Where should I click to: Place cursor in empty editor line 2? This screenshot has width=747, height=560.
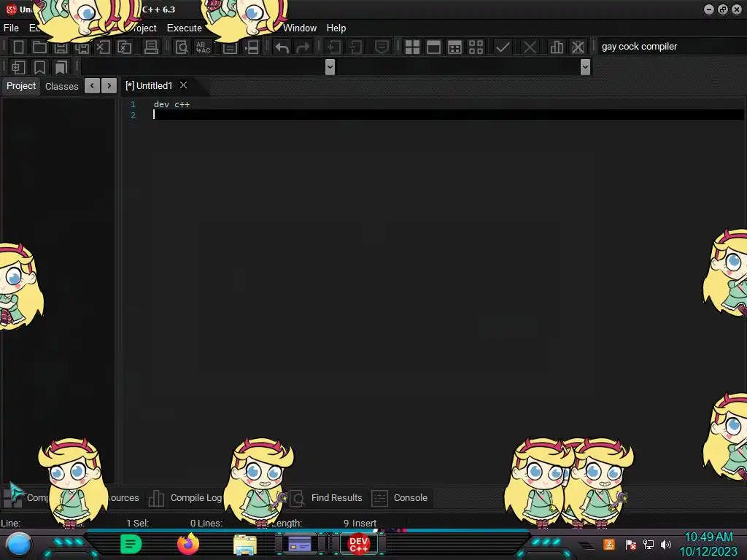click(x=448, y=114)
